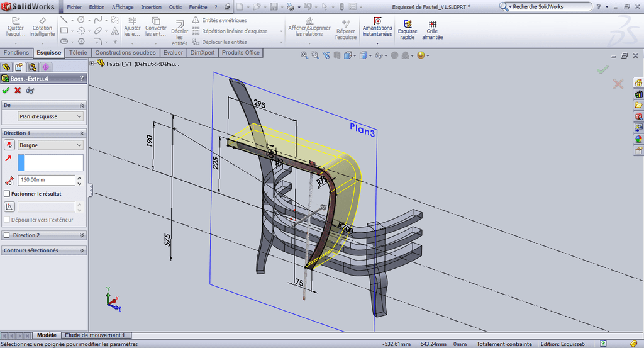Open the Plan d'esquisse dropdown
Image resolution: width=644 pixels, height=348 pixels.
50,116
